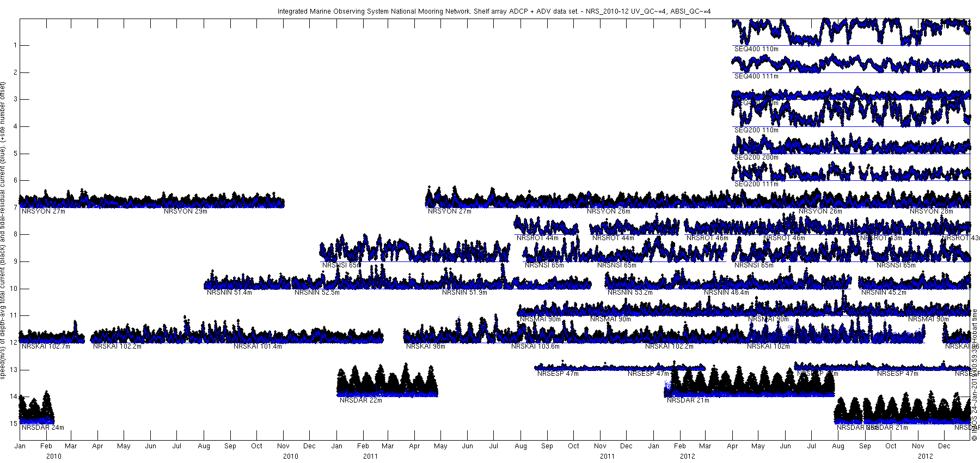
Task: Click y-axis tick label '11'
Action: click(x=14, y=315)
